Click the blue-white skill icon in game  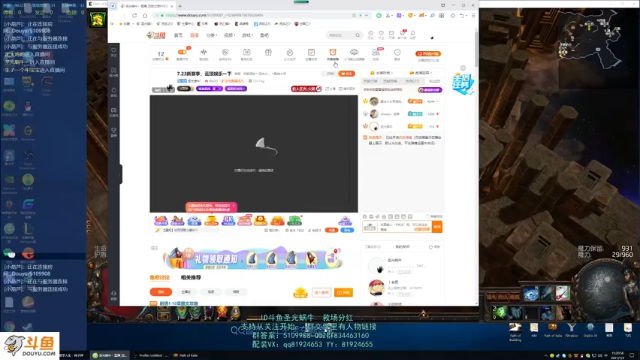pyautogui.click(x=531, y=294)
